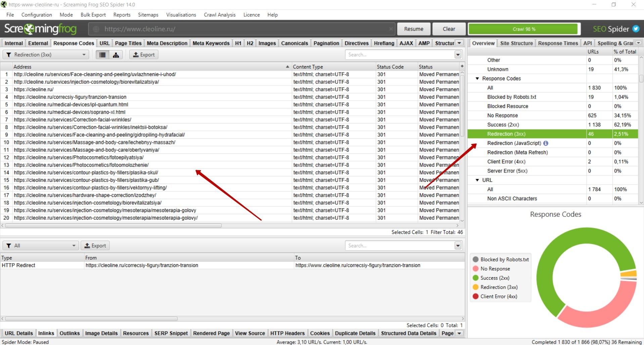Click the Blocked by Robots.txt legend swatch
The width and height of the screenshot is (644, 345).
click(x=475, y=259)
